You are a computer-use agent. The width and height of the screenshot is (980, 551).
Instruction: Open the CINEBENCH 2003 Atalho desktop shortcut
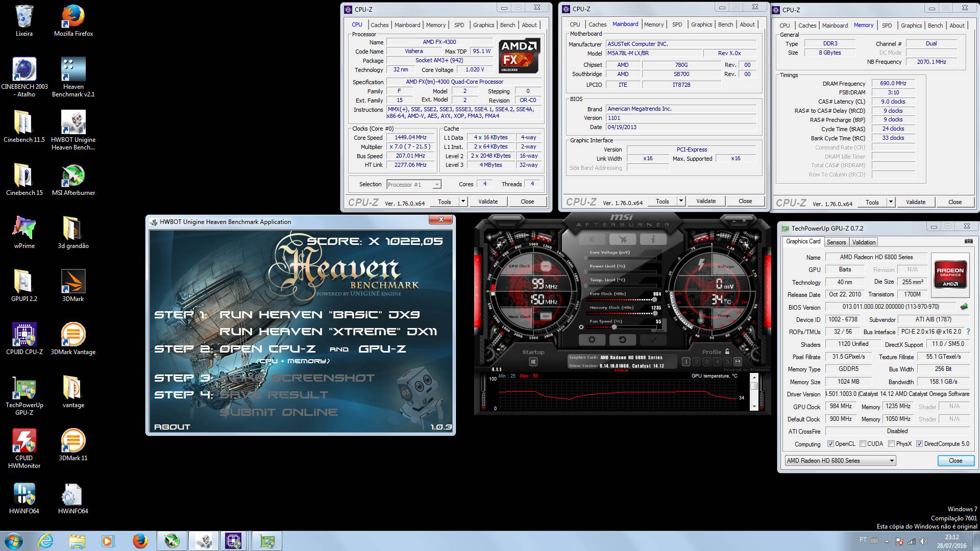[x=24, y=77]
